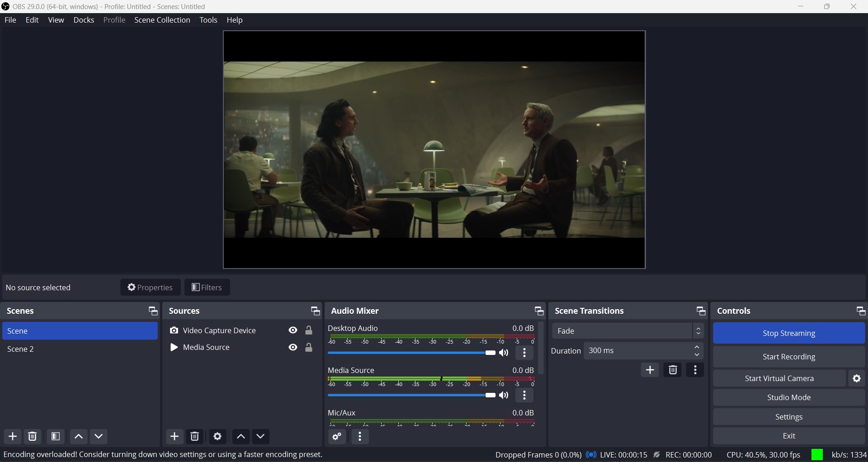This screenshot has height=462, width=868.
Task: Open Audio Mixer dock options menu
Action: 360,436
